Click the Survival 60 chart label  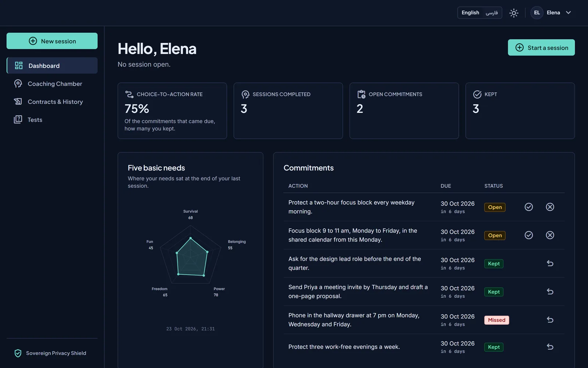click(190, 215)
